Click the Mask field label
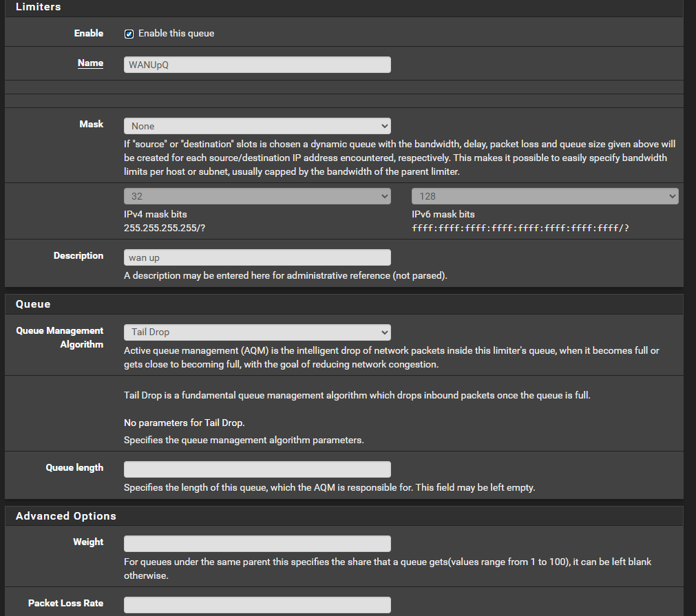This screenshot has height=616, width=696. (91, 125)
